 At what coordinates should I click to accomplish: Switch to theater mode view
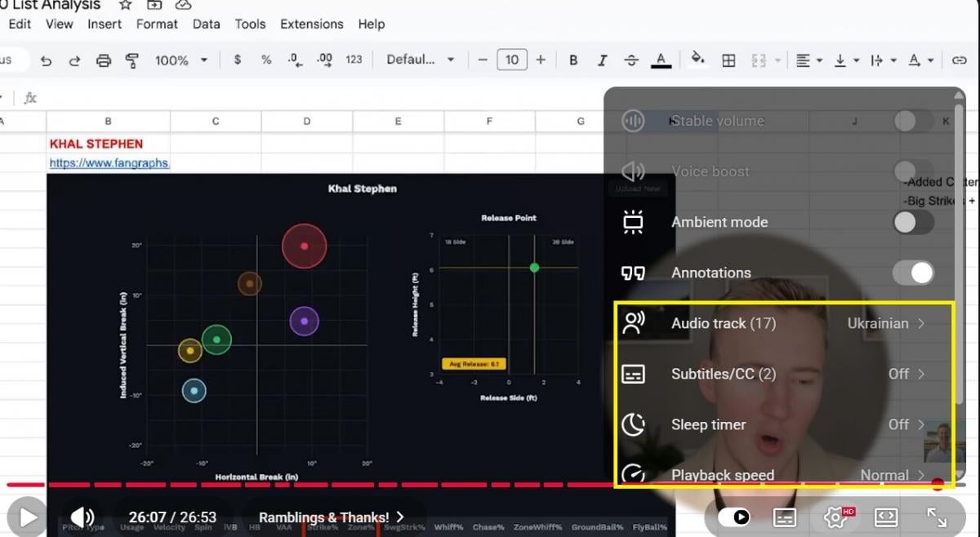click(886, 517)
